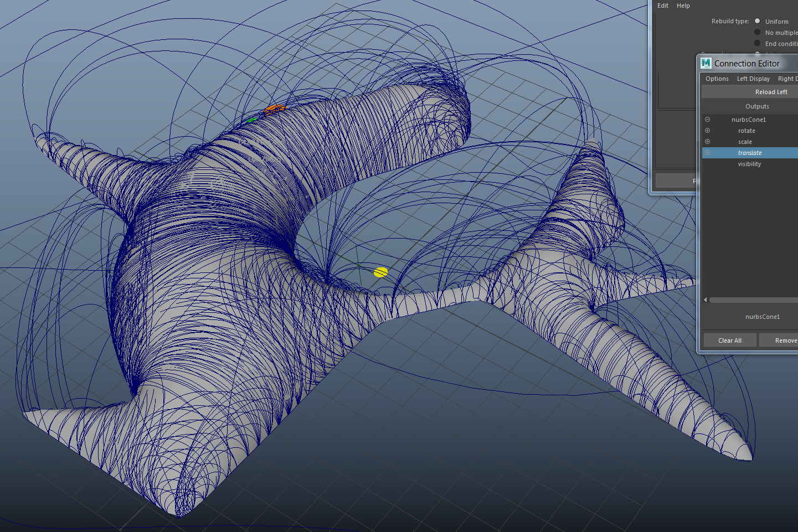Click the Remove button in Connection Editor
Screen dimensions: 798x532
[x=779, y=340]
